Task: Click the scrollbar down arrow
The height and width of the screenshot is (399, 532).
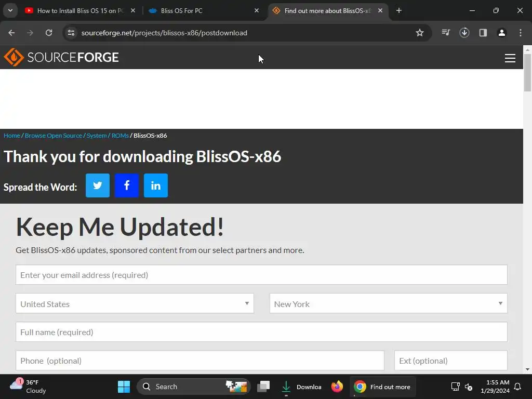Action: [x=527, y=369]
